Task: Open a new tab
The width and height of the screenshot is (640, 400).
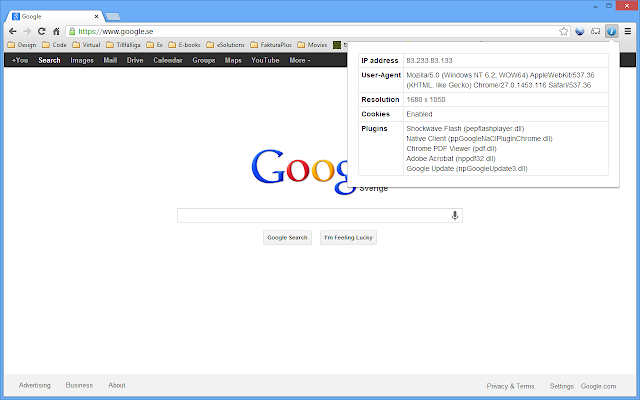Action: (113, 17)
